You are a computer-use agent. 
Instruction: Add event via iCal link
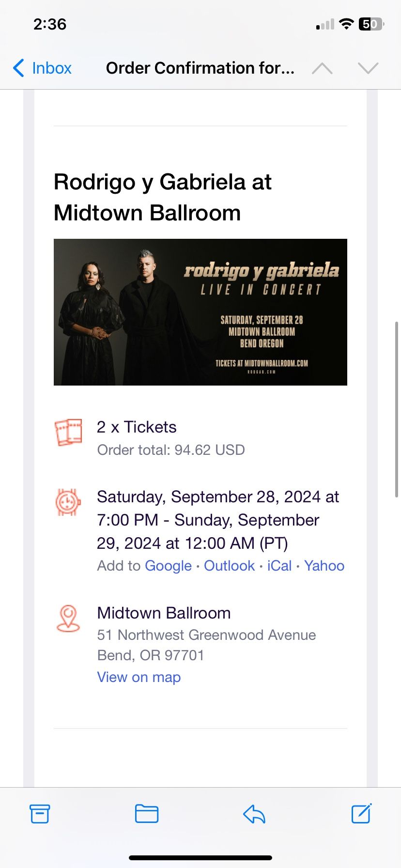click(279, 566)
